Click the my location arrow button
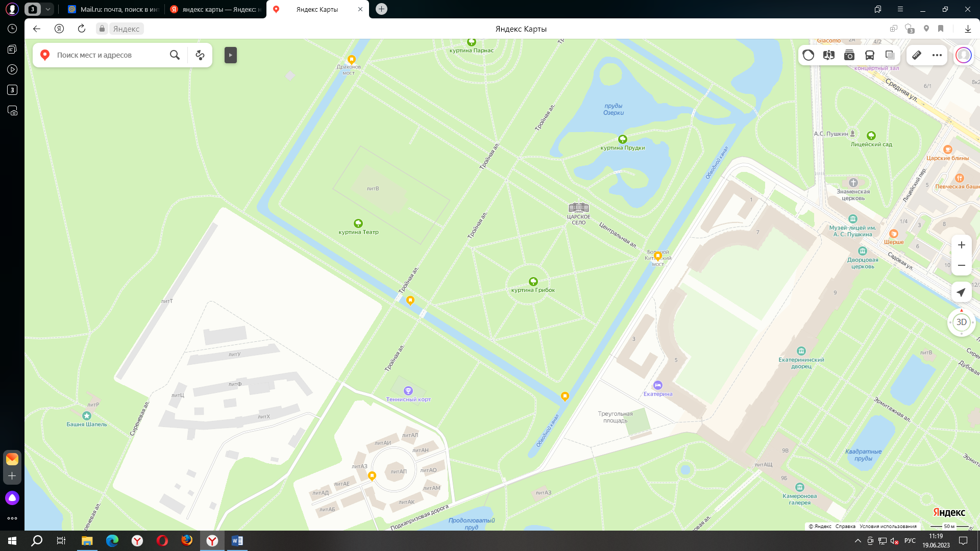This screenshot has width=980, height=551. pos(961,292)
